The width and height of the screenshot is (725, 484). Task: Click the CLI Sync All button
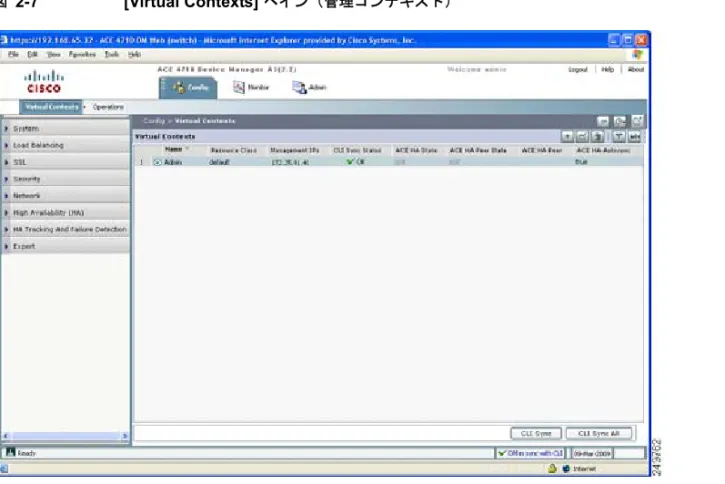(x=599, y=433)
